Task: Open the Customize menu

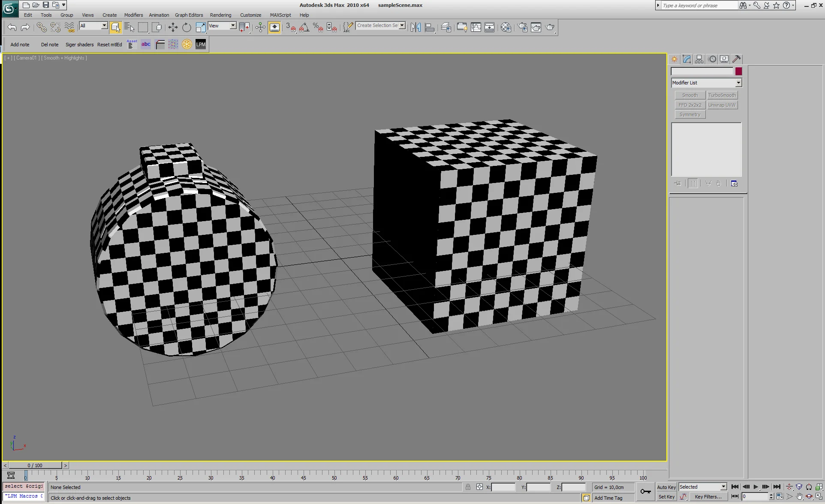Action: (x=250, y=15)
